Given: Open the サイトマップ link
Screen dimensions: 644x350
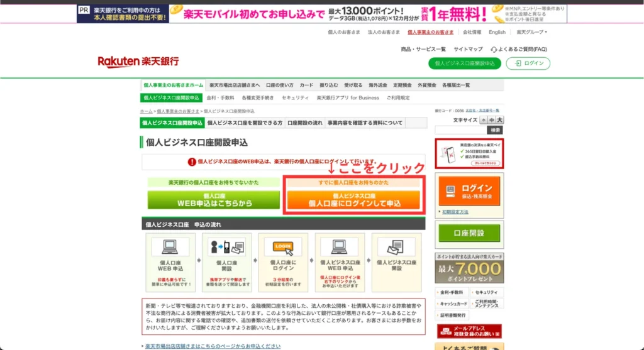Looking at the screenshot, I should (468, 49).
